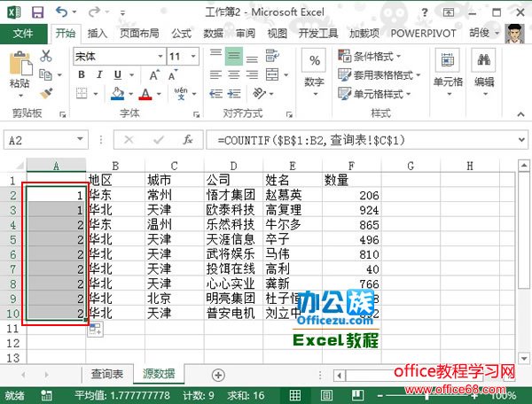Align cell text left
This screenshot has height=404, width=532.
(215, 74)
